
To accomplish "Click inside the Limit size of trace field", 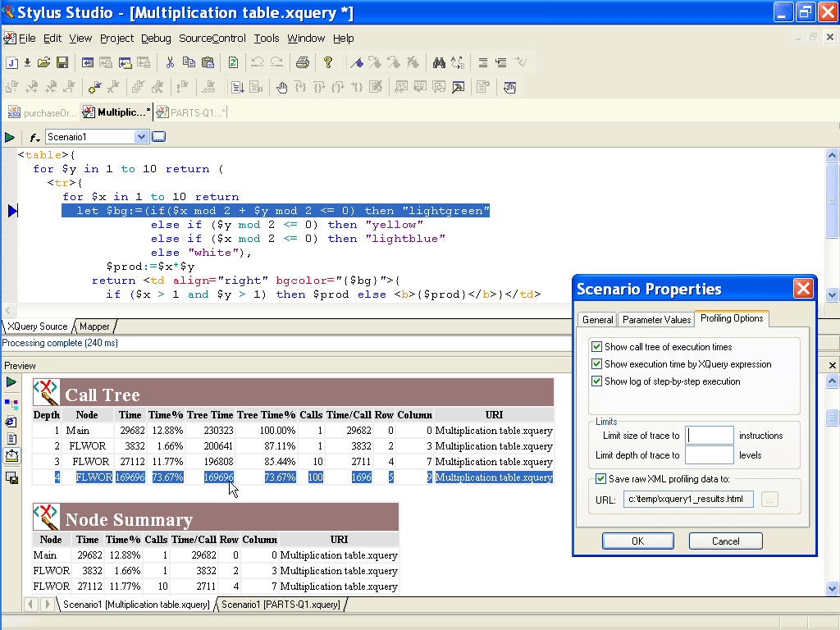I will coord(710,435).
